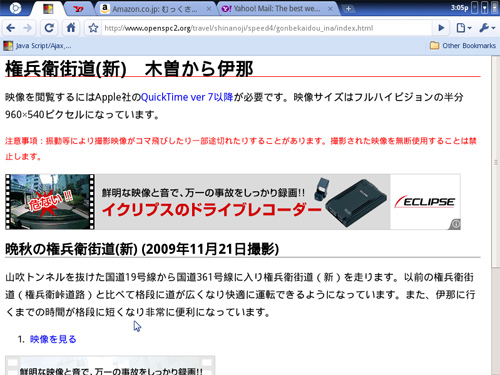Click the dashcam video thumbnail in the ad
This screenshot has height=375, width=500.
(x=50, y=202)
